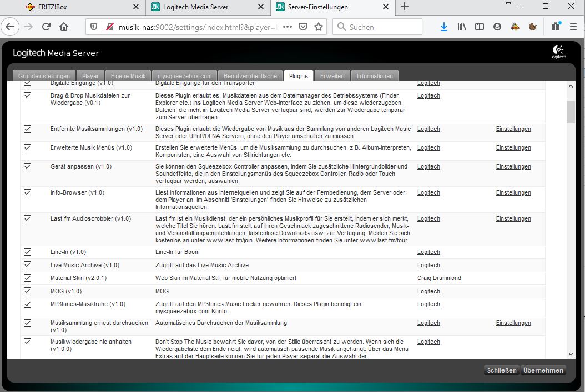Open Einstellungen for Erweiterte Musik Menüs

513,148
